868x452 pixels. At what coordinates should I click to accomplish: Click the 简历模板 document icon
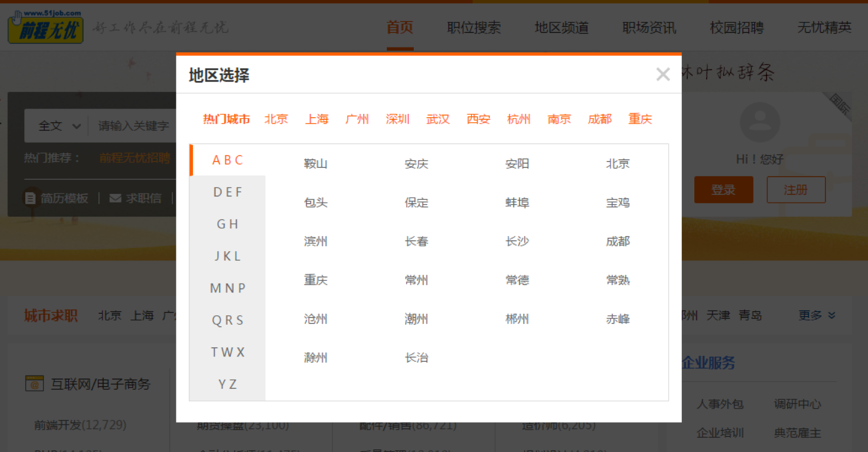(x=30, y=198)
